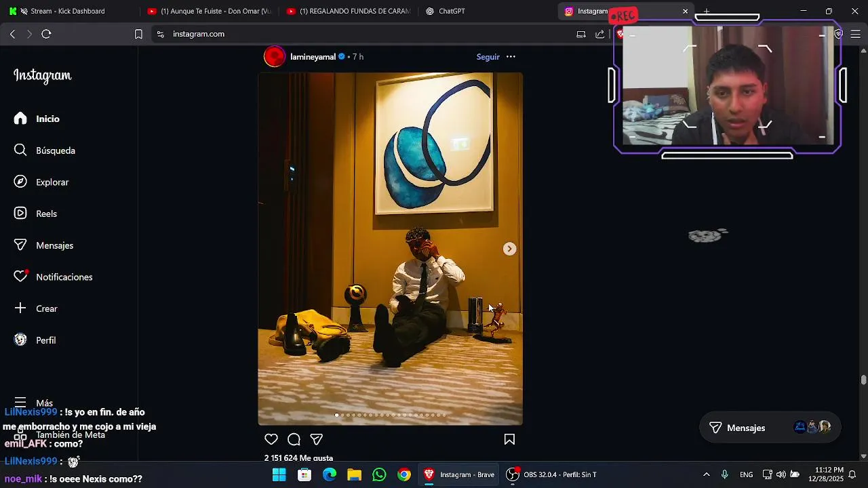Bookmark this page in the address bar
This screenshot has height=488, width=868.
click(x=138, y=34)
